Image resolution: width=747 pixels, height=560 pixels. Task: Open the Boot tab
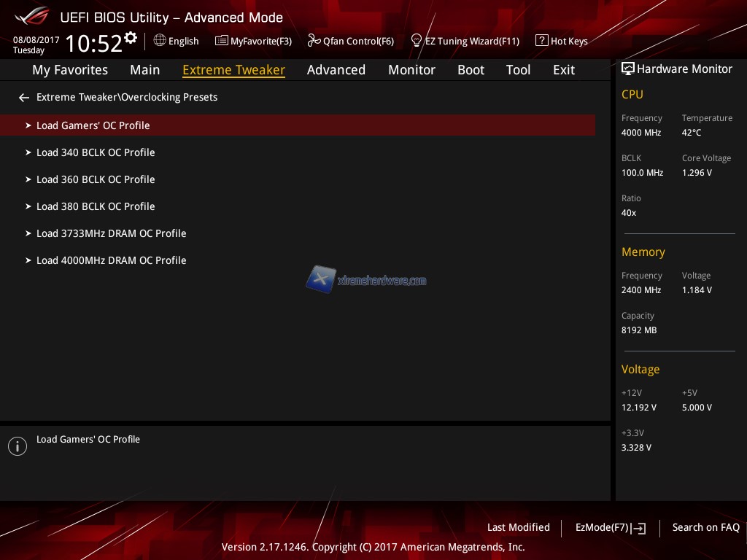471,70
